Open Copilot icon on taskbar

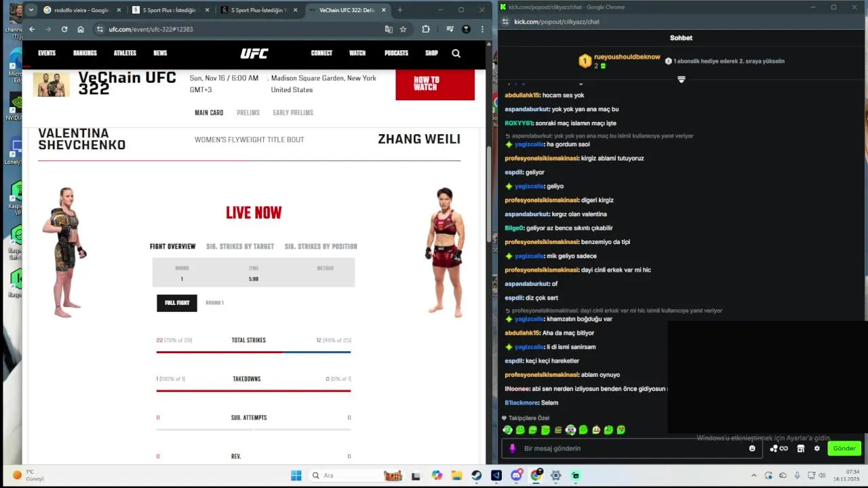tap(437, 475)
